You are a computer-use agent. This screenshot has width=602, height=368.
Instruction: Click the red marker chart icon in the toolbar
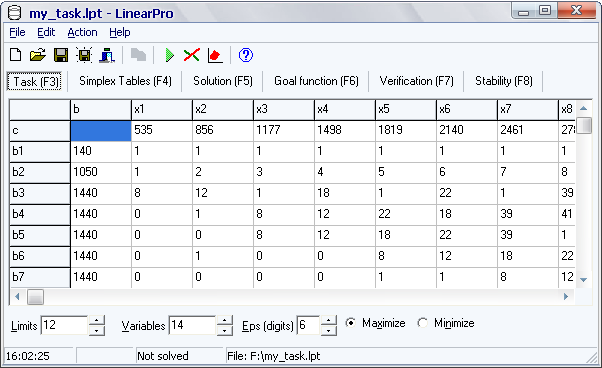pos(215,55)
